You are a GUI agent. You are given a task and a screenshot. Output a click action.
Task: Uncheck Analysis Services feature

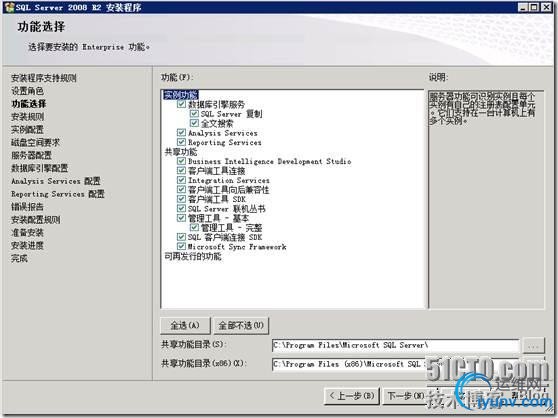[181, 133]
